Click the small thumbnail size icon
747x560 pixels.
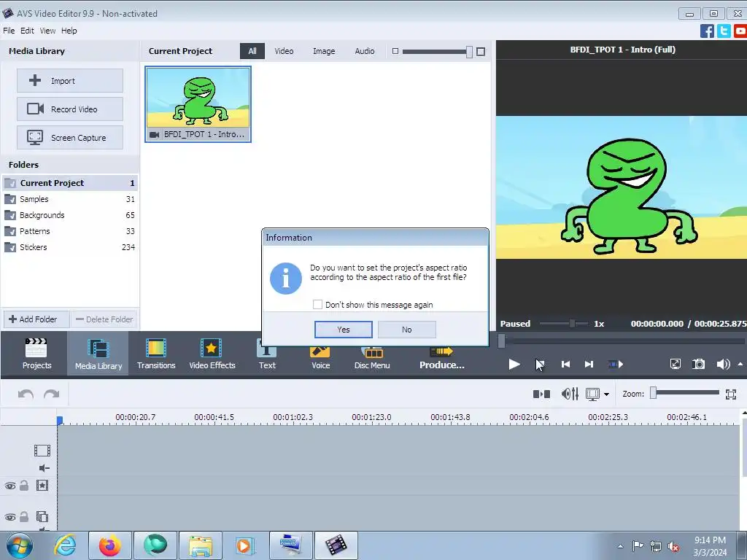[x=395, y=51]
